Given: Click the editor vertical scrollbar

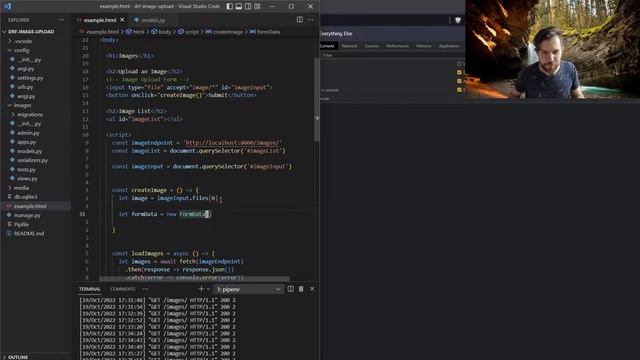Looking at the screenshot, I should click(x=317, y=100).
